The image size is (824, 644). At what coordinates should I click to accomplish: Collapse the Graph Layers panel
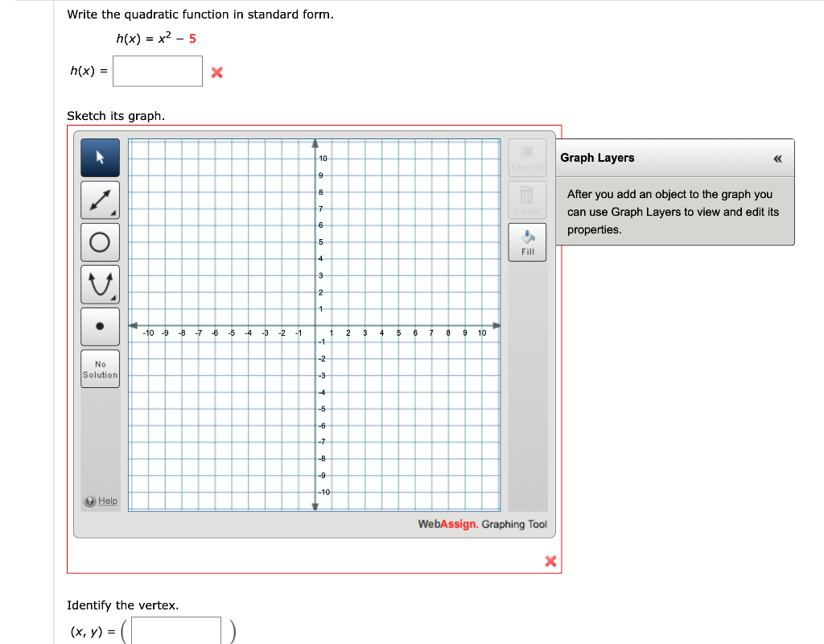777,159
